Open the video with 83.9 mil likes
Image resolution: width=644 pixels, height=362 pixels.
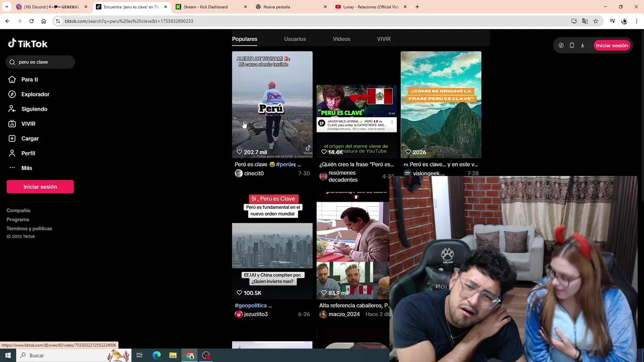point(353,245)
